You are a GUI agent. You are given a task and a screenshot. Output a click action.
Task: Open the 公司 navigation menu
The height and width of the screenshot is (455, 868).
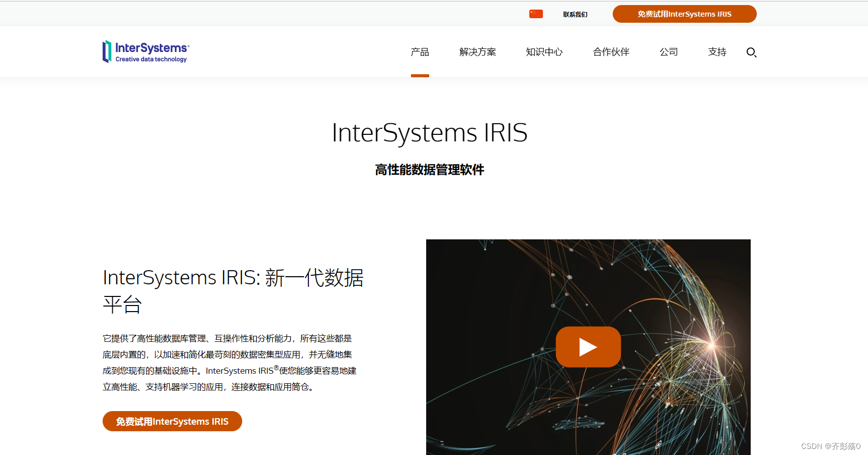[669, 52]
